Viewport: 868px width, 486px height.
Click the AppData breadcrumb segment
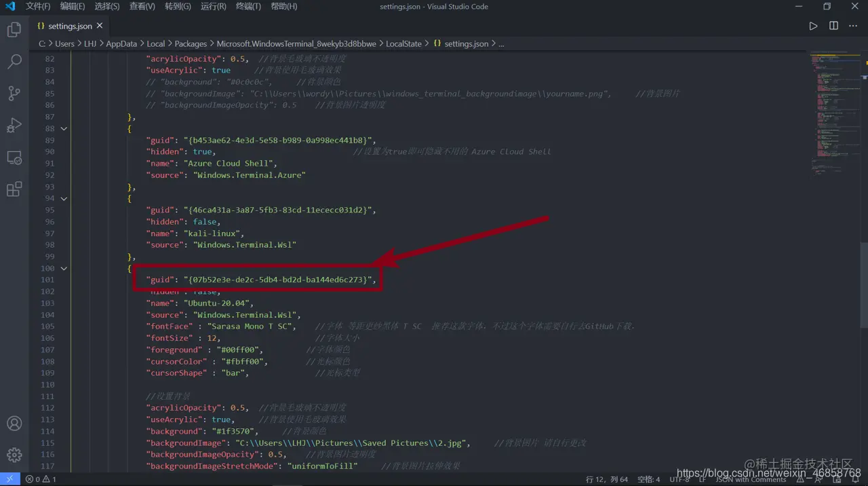121,43
